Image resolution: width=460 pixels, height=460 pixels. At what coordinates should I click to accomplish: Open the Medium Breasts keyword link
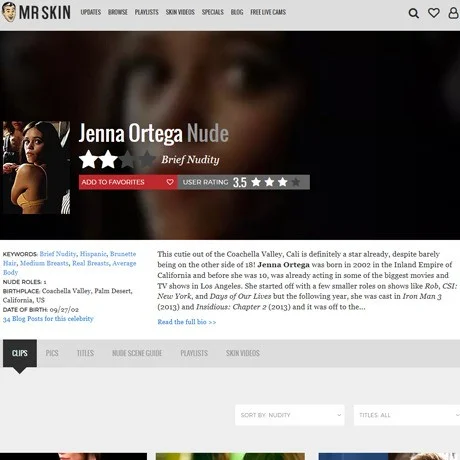[44, 263]
